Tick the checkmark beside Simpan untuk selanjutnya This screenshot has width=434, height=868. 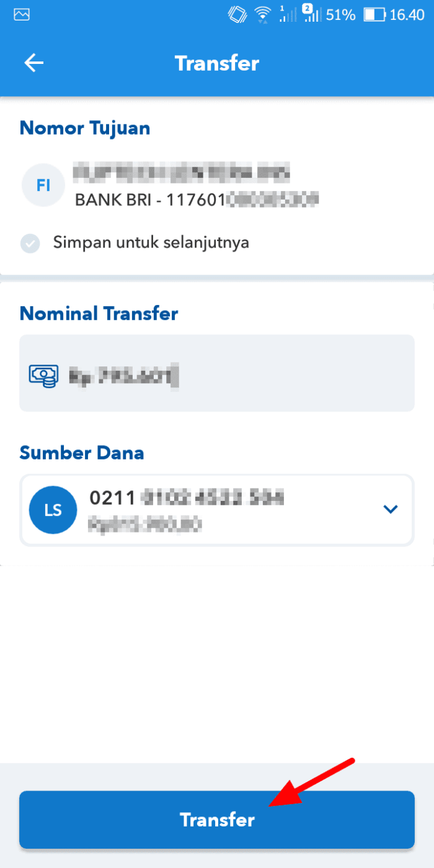pyautogui.click(x=30, y=243)
